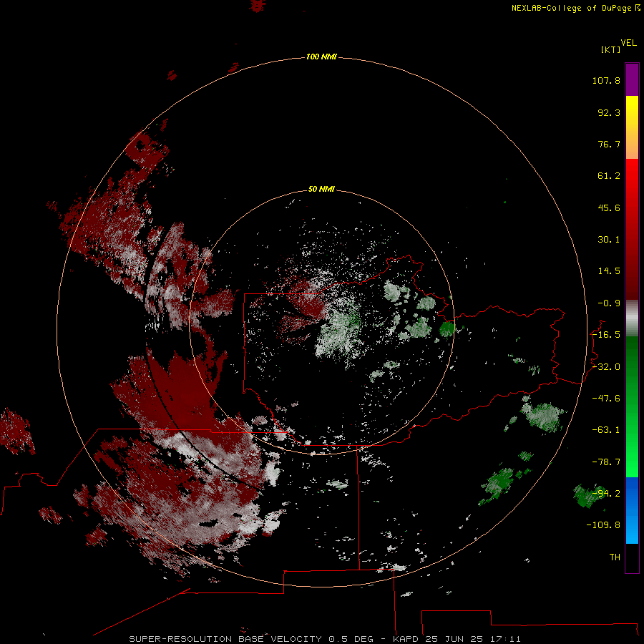Click the 50 NMI range ring label
Image resolution: width=644 pixels, height=644 pixels.
321,189
